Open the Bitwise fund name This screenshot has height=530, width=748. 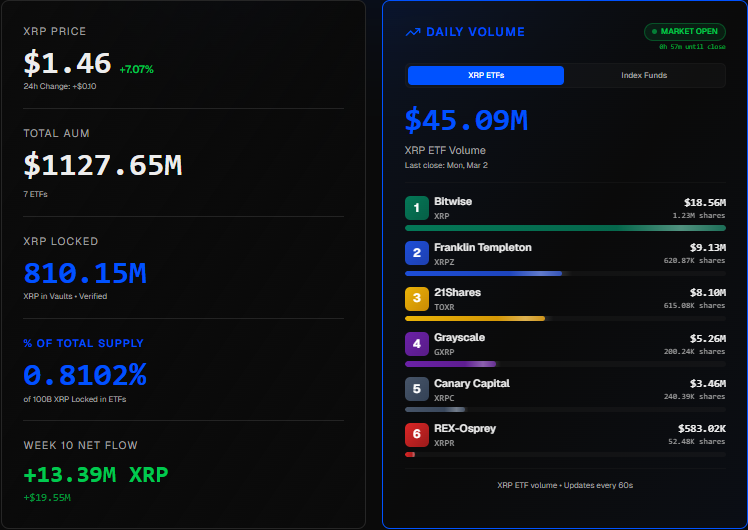tap(453, 201)
